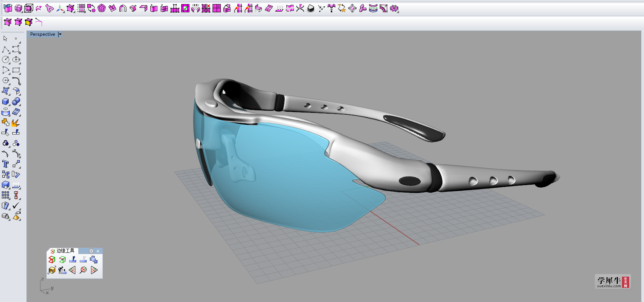Screen dimensions: 644x302
Task: Click the Show Edges red-green cube icon
Action: [52, 260]
